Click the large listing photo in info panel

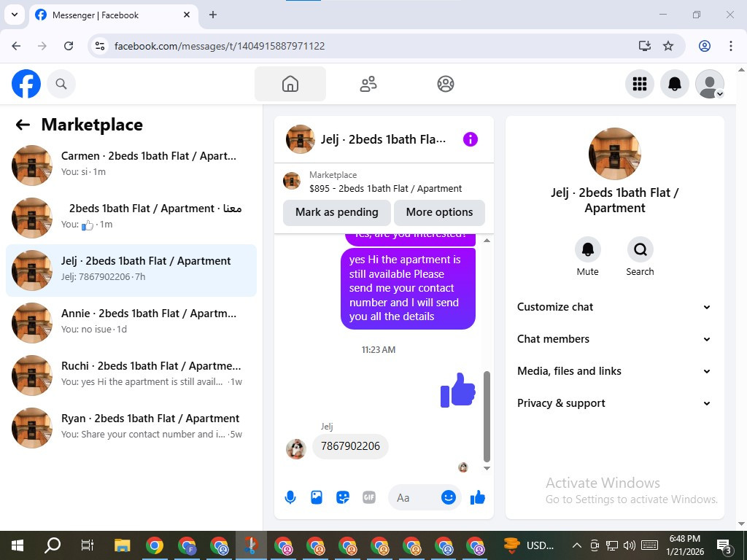(614, 153)
